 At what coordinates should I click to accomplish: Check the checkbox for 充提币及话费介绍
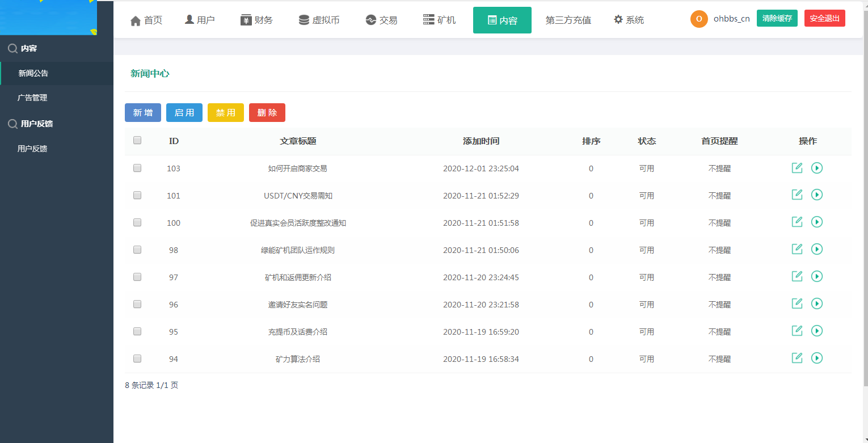pos(137,331)
